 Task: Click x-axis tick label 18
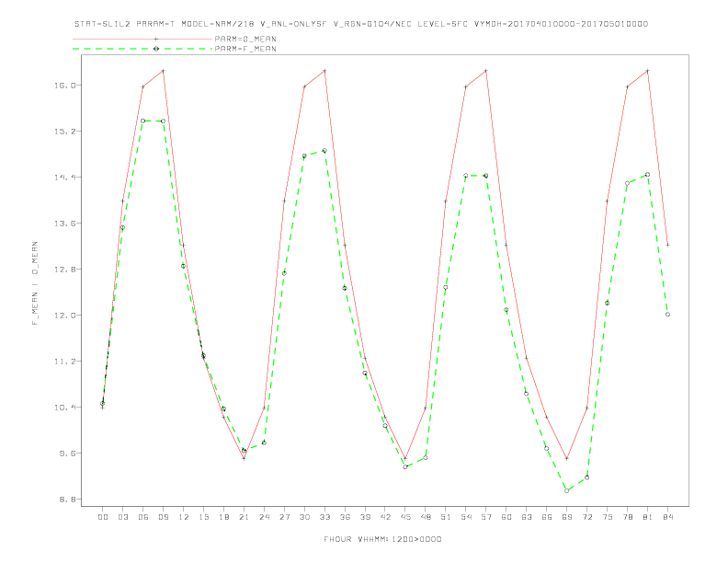point(223,517)
